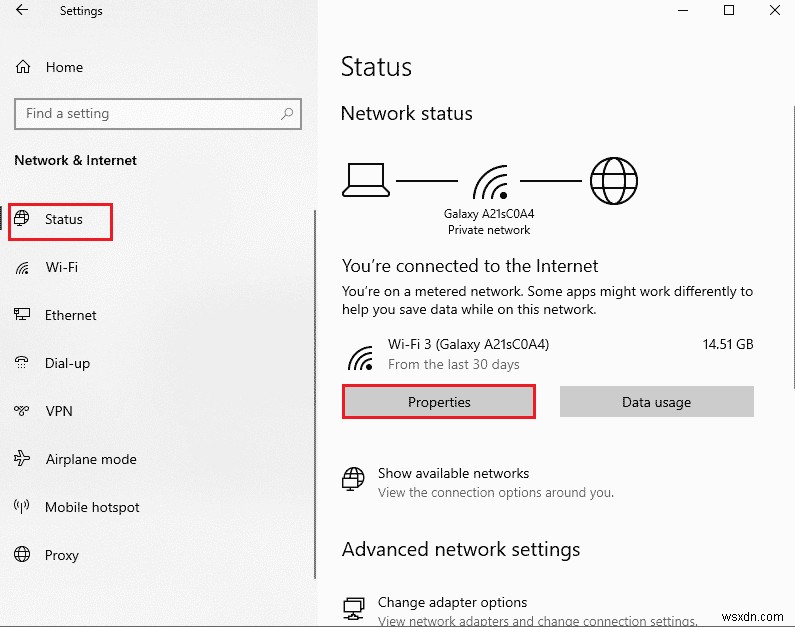
Task: Click the Ethernet monitor icon
Action: click(x=23, y=315)
